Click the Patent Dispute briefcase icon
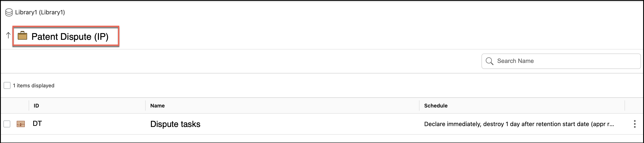The height and width of the screenshot is (143, 644). click(x=22, y=36)
